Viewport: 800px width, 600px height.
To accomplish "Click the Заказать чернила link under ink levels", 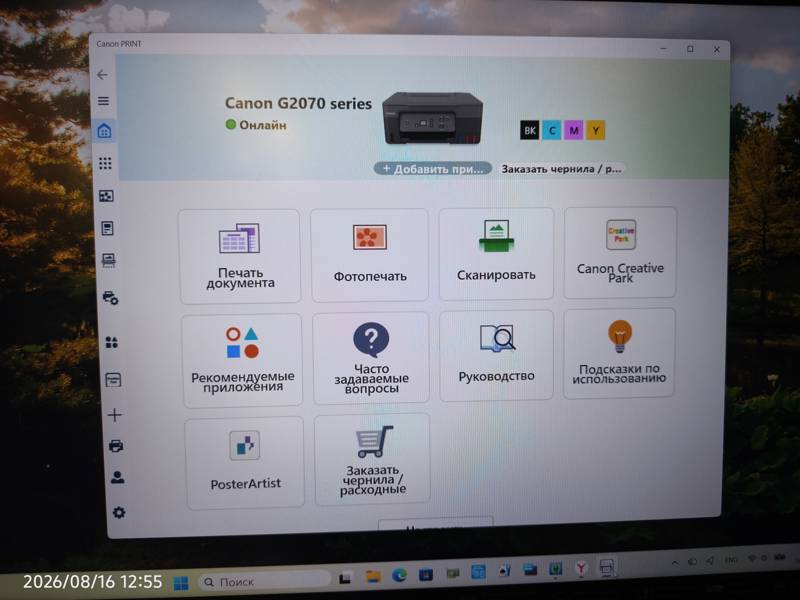I will [561, 169].
